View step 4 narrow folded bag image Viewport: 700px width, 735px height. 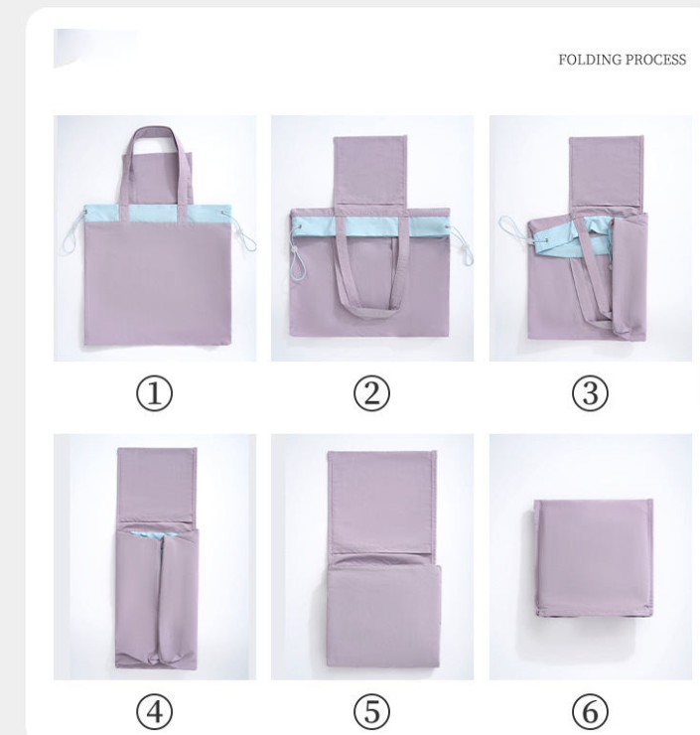[155, 557]
